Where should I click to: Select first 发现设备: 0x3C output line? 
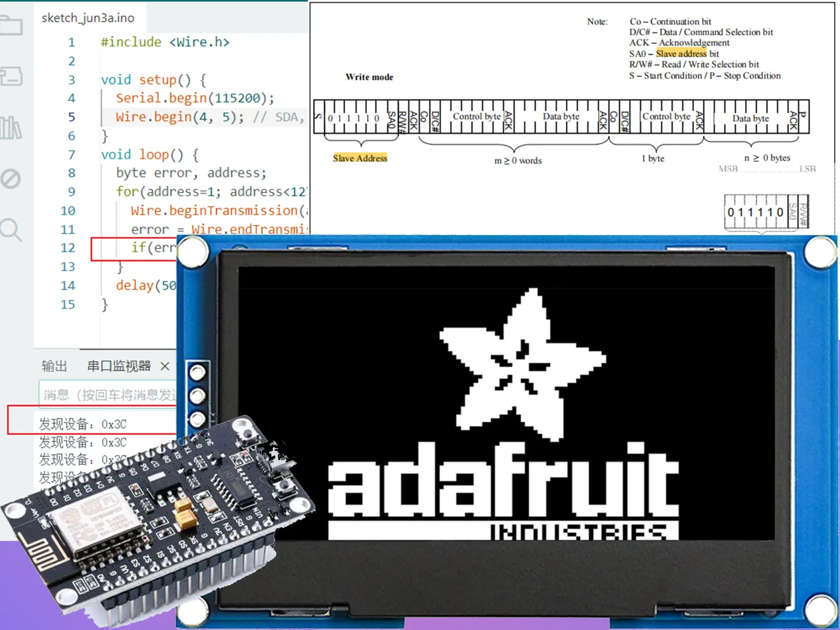(83, 424)
